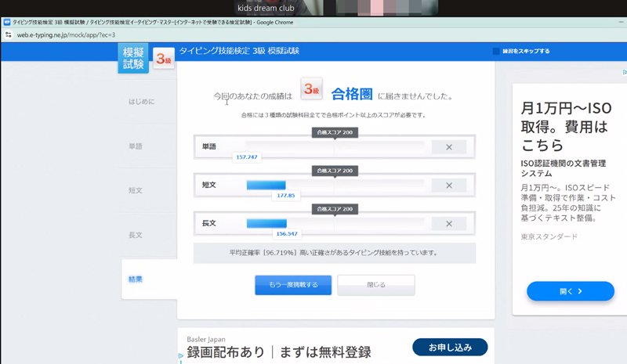This screenshot has height=364, width=627.
Task: Click the タイピング技能検定 3級 模擬試験 header title
Action: [239, 51]
